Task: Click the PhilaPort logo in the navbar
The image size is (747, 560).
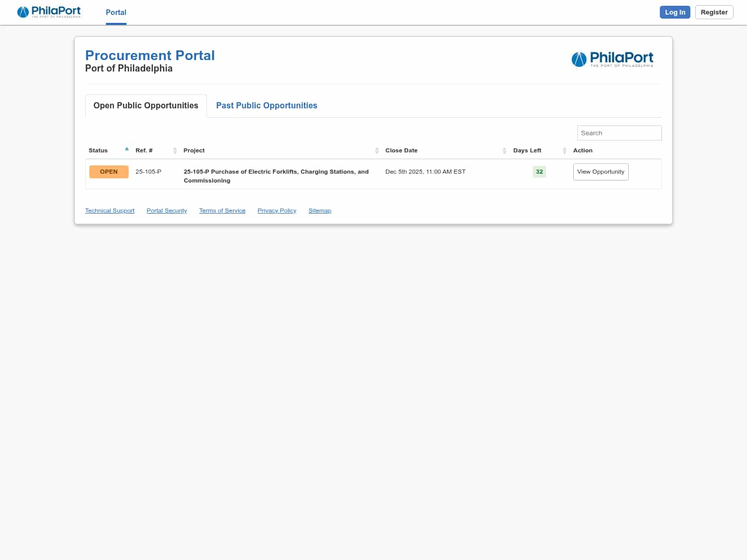Action: pyautogui.click(x=49, y=12)
